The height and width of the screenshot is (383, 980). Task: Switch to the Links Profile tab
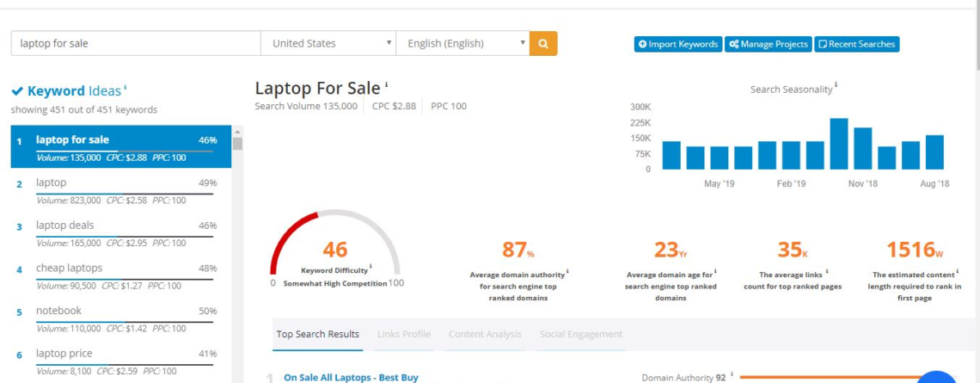[404, 334]
